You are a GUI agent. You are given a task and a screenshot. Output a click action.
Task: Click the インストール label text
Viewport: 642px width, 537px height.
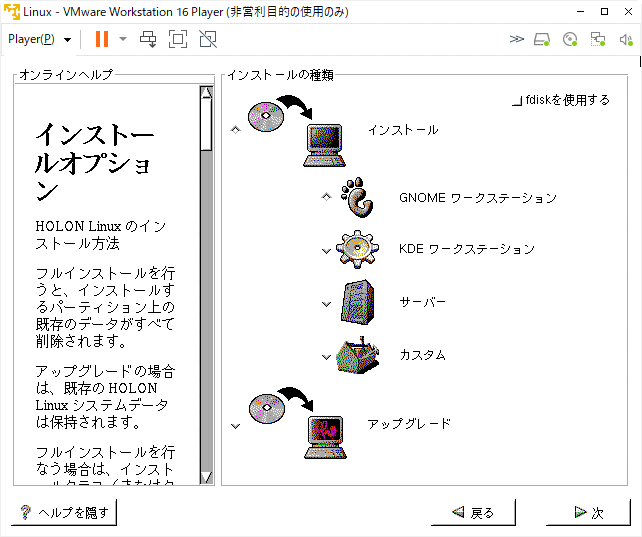[403, 130]
